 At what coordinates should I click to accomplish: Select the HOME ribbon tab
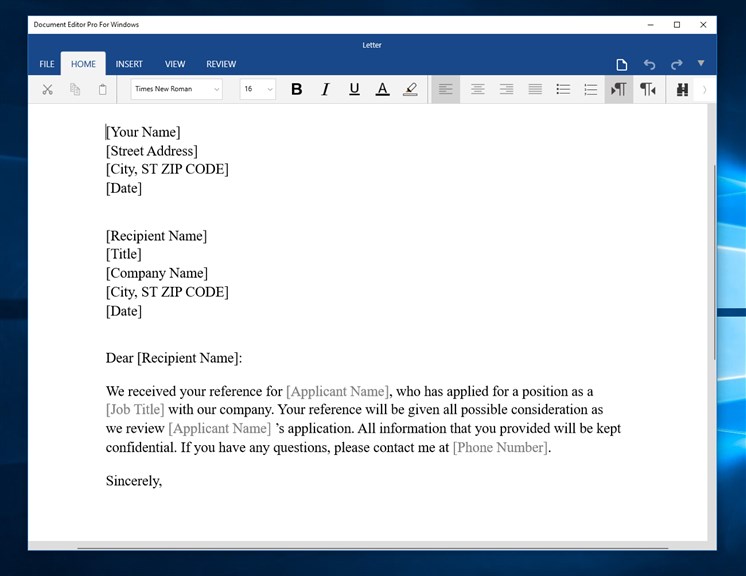pos(83,64)
